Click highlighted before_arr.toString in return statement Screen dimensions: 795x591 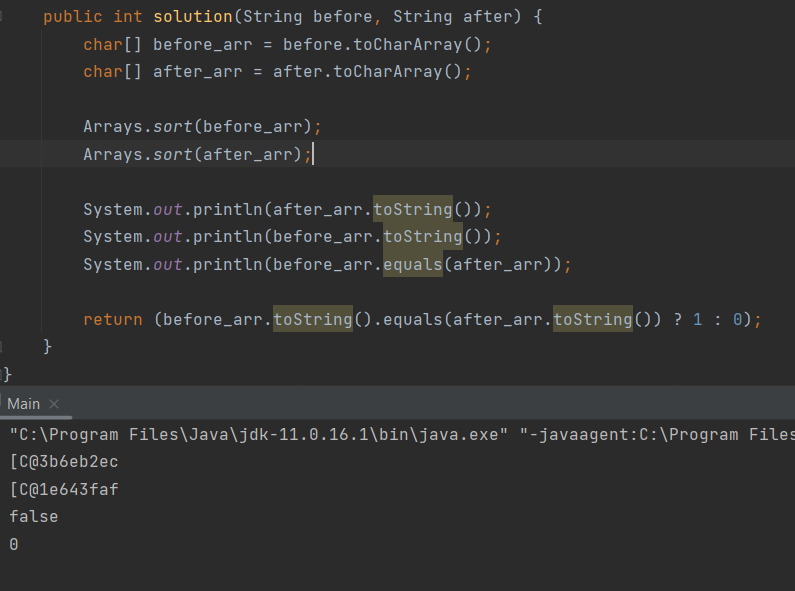pos(313,319)
